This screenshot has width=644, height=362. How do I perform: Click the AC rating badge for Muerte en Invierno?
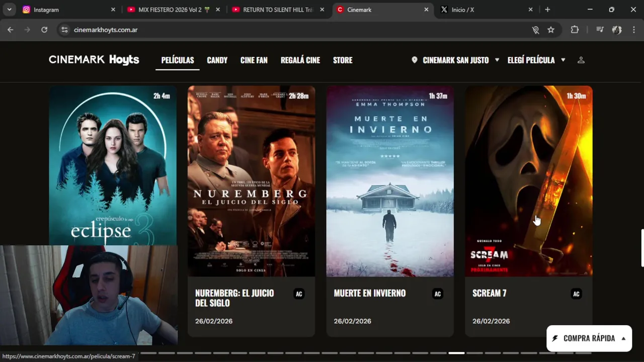tap(438, 294)
